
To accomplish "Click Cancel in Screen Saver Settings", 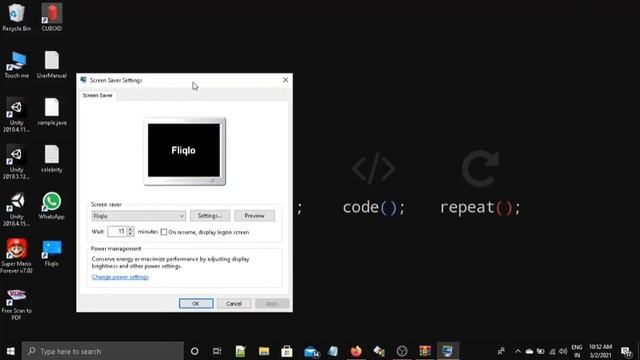I will 233,303.
